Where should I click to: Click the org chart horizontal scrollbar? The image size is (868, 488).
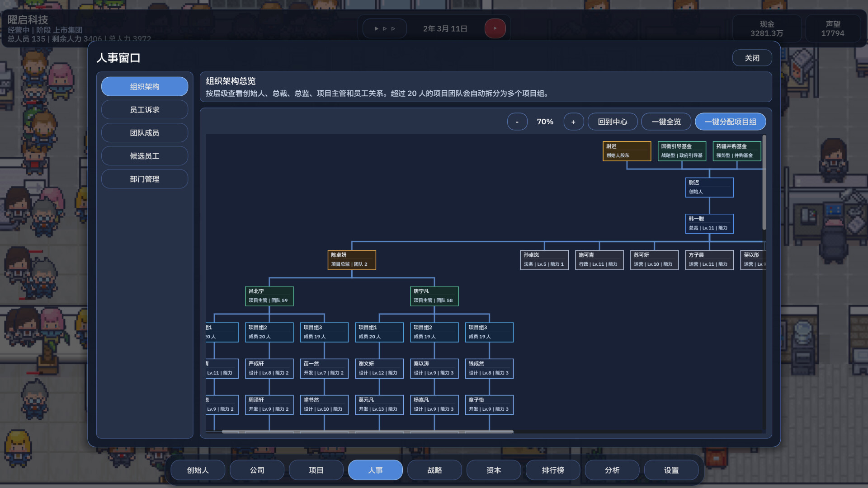(367, 432)
